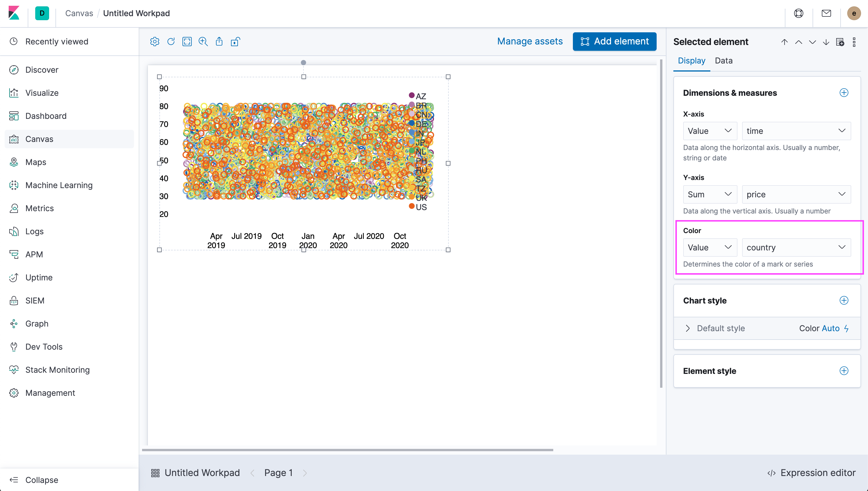Viewport: 868px width, 491px height.
Task: Enter fullscreen mode icon
Action: (x=187, y=42)
